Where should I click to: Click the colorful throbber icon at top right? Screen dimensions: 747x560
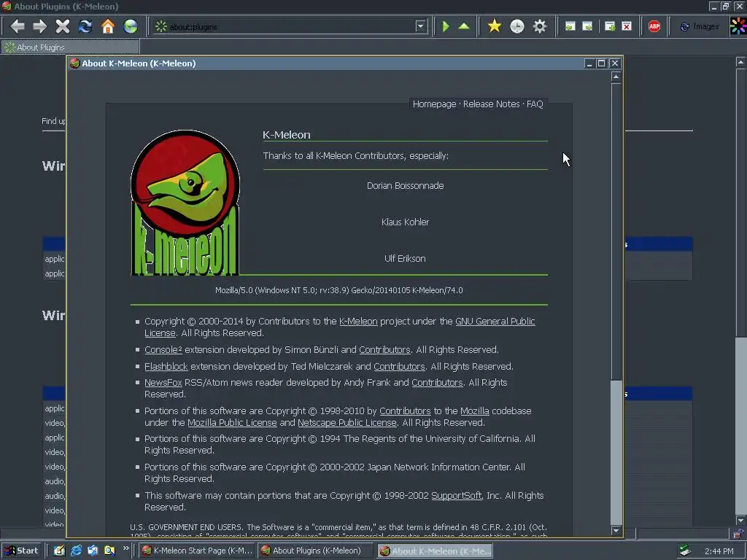[738, 26]
